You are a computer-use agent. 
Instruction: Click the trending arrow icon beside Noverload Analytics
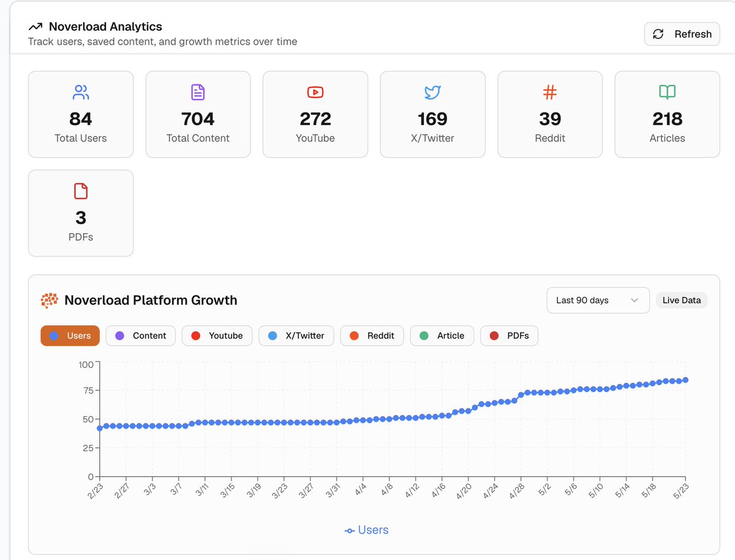tap(36, 27)
